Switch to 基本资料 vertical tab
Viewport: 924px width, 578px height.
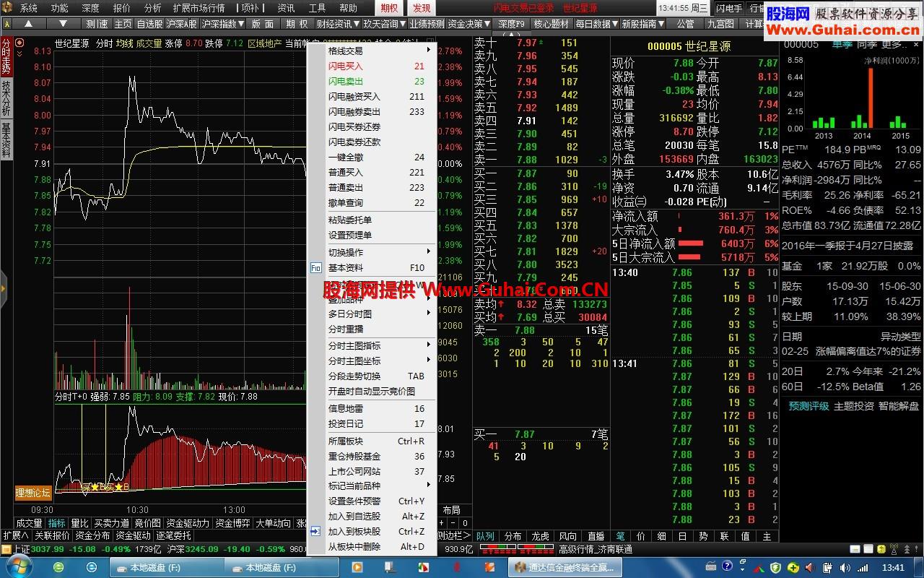coord(6,140)
